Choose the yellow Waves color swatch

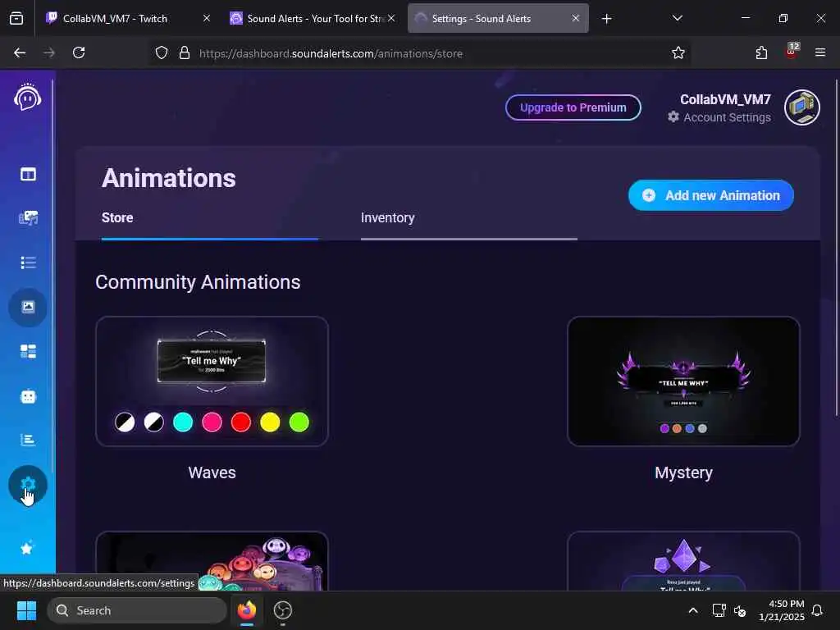point(269,422)
